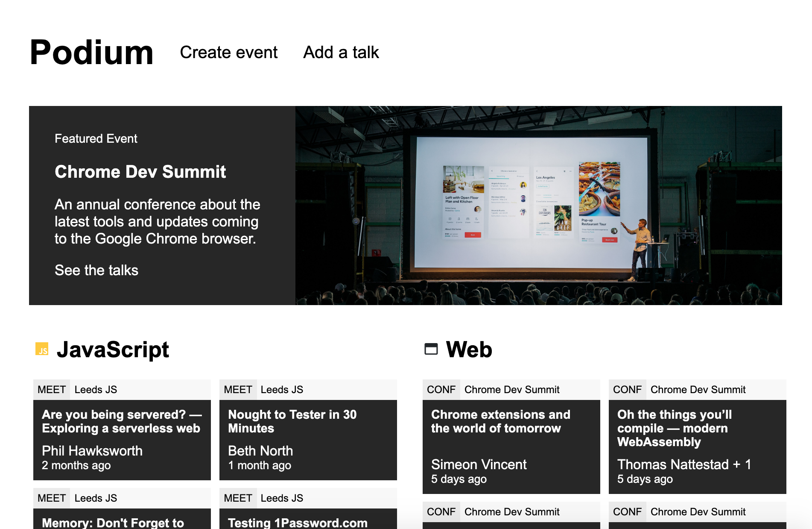Image resolution: width=812 pixels, height=529 pixels.
Task: Open talk 'Testing 1Password.com'
Action: tap(298, 523)
